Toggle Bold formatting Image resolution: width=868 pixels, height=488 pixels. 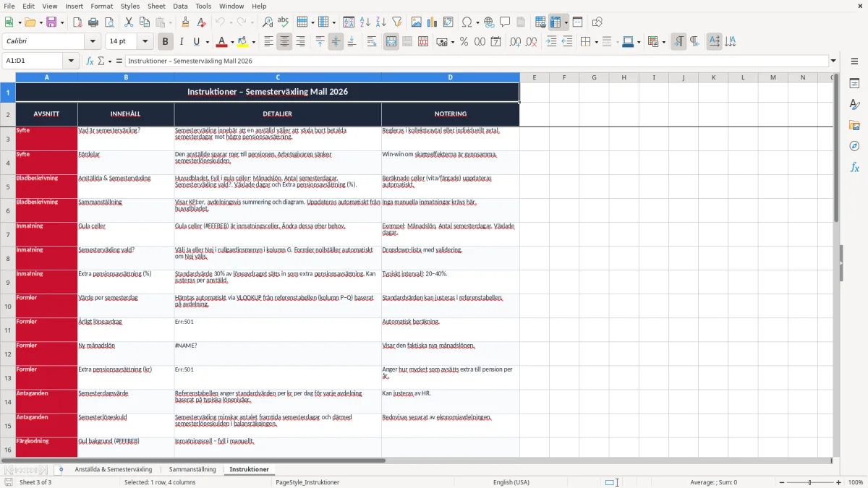point(166,42)
